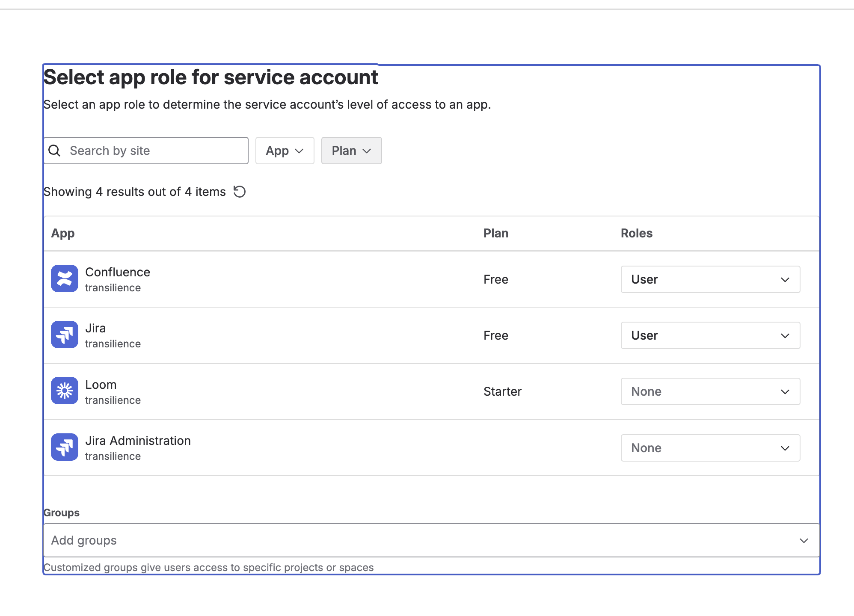Viewport: 854px width, 616px height.
Task: Click the Jira Administration app name
Action: pos(138,441)
